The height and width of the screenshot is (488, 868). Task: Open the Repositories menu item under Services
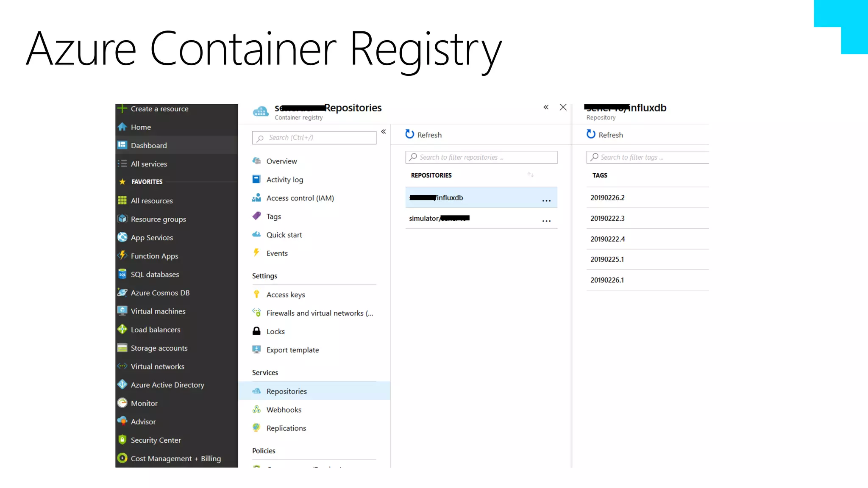(287, 391)
